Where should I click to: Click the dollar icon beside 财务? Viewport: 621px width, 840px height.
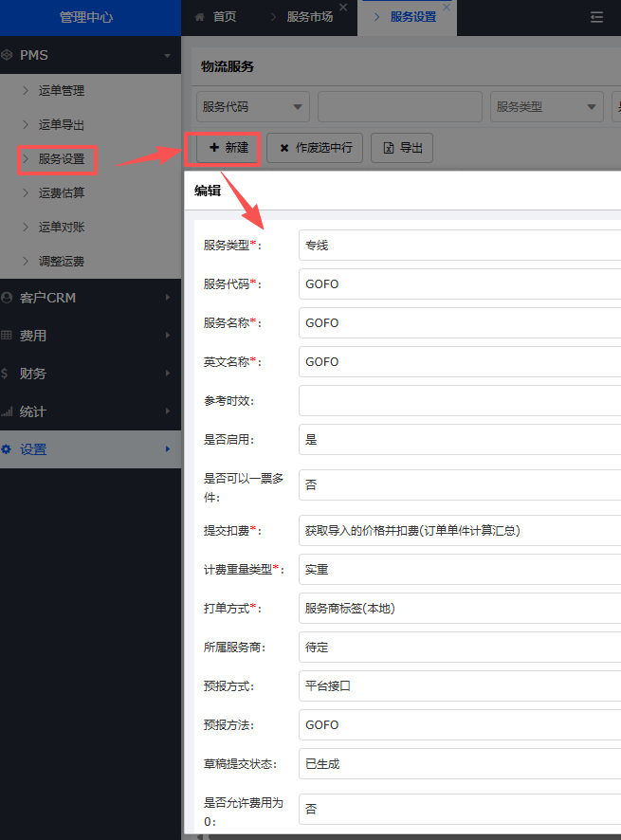pyautogui.click(x=8, y=374)
